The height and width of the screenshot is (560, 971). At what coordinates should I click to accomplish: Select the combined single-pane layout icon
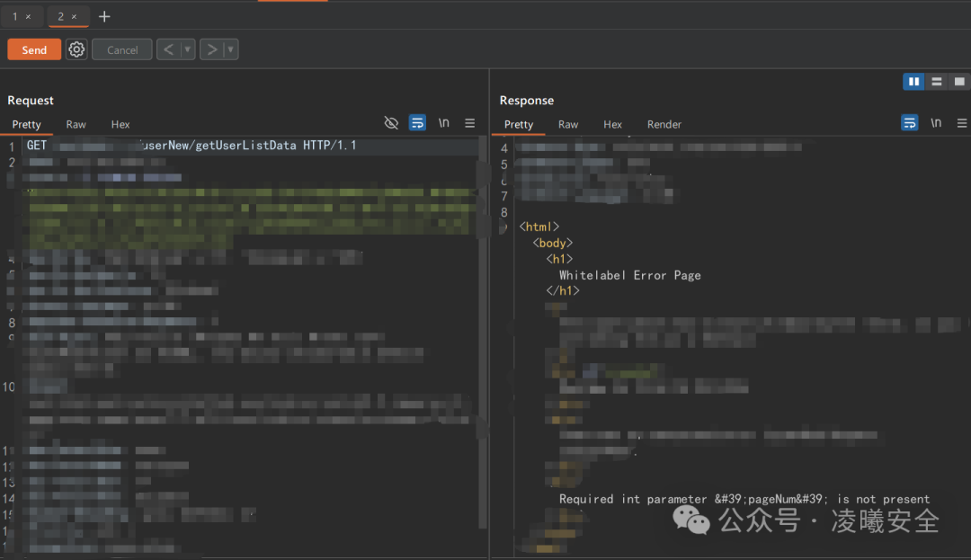point(959,82)
